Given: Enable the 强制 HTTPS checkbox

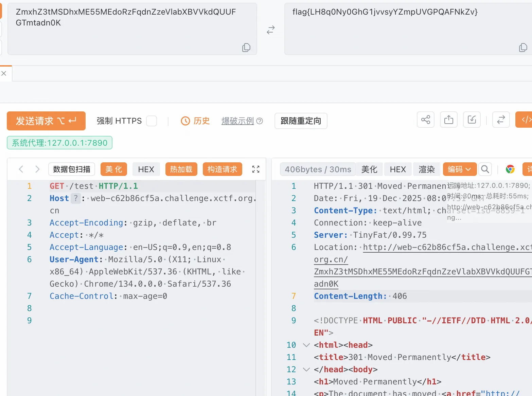Looking at the screenshot, I should coord(152,121).
